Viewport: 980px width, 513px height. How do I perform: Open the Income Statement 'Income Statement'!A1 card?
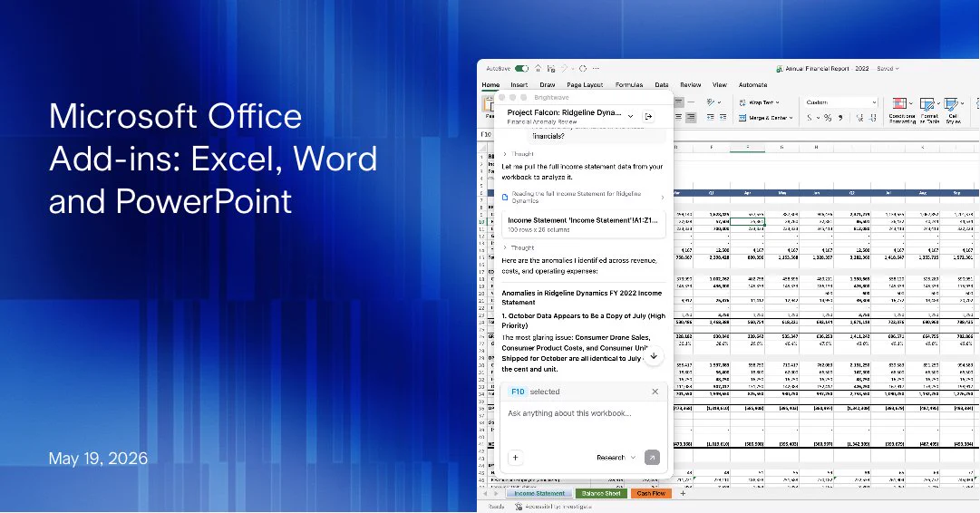(583, 224)
